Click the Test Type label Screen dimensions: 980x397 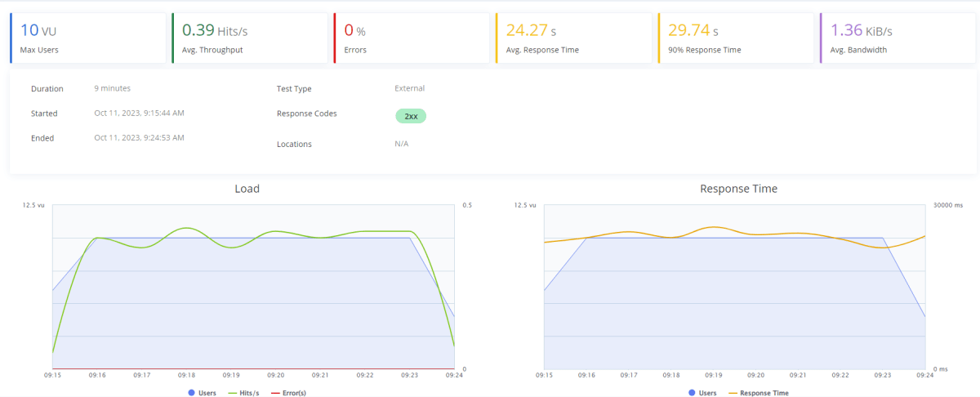[294, 89]
